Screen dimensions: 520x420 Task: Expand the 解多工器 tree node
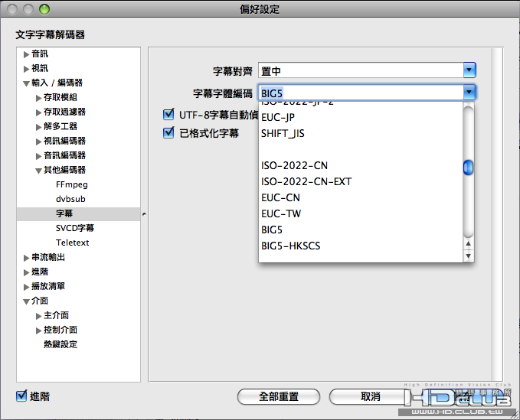(x=39, y=127)
